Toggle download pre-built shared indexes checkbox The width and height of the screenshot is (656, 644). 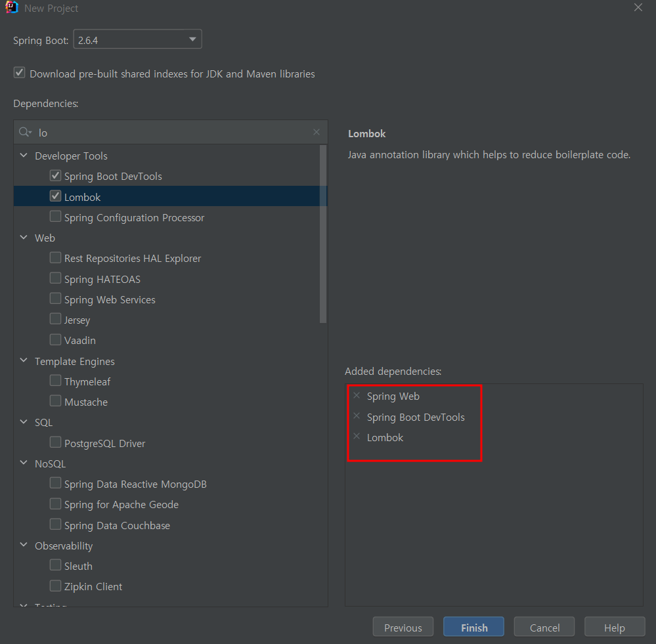[19, 73]
